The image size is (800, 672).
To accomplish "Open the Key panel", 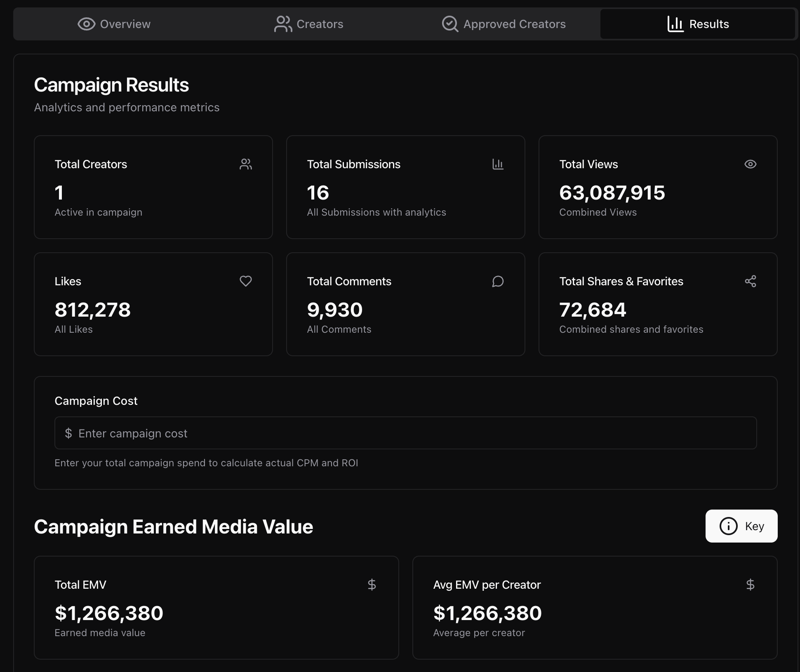I will tap(741, 526).
